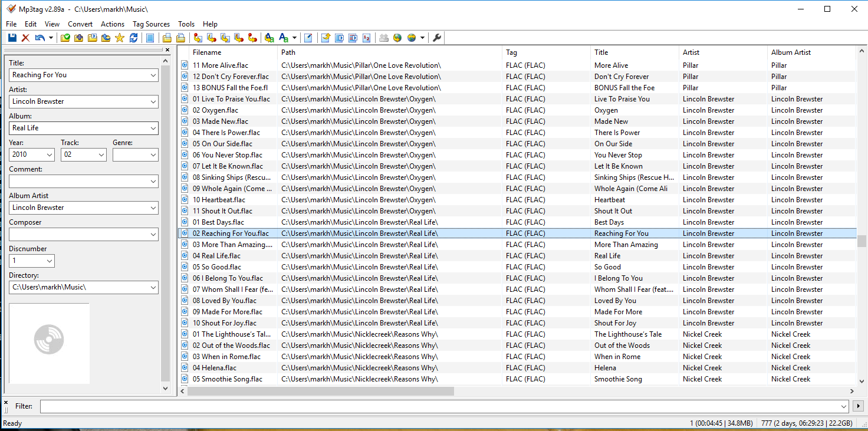Refresh the file list with the refresh icon

134,38
